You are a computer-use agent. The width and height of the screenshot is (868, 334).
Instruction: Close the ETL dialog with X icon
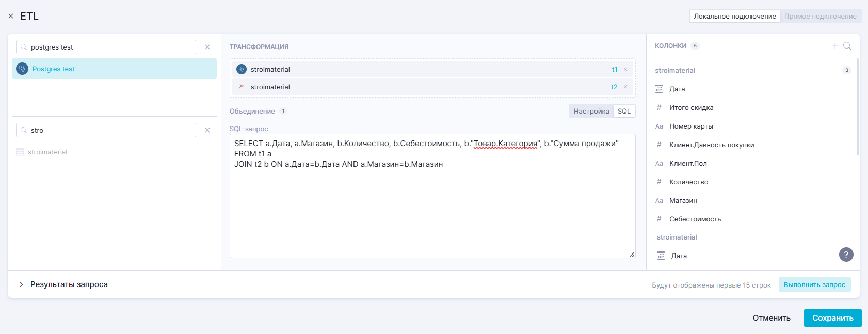pyautogui.click(x=11, y=16)
